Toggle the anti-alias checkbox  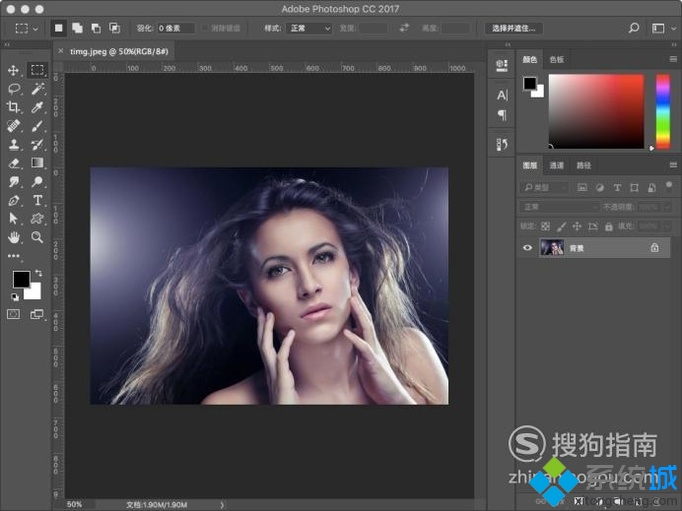tap(204, 28)
